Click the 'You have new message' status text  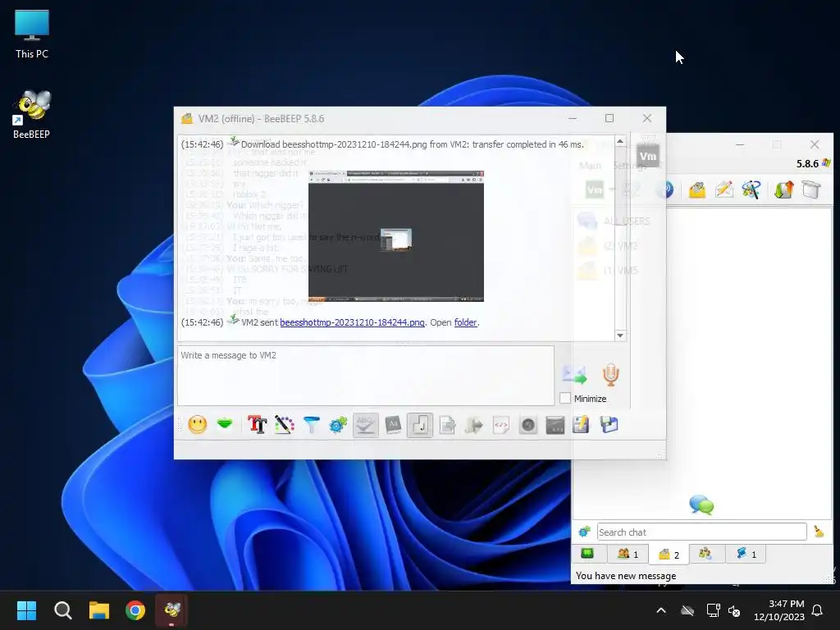point(626,576)
